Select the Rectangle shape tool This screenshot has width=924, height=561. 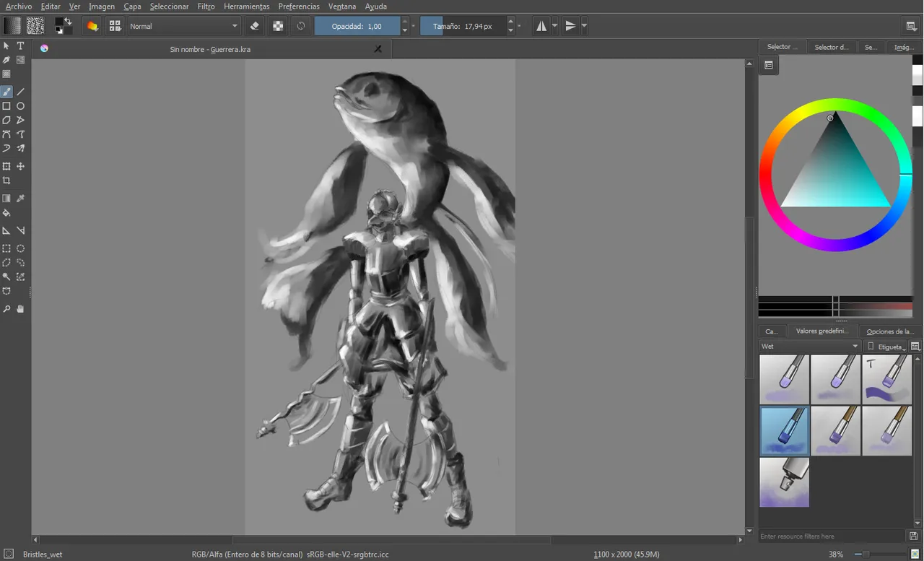tap(6, 106)
